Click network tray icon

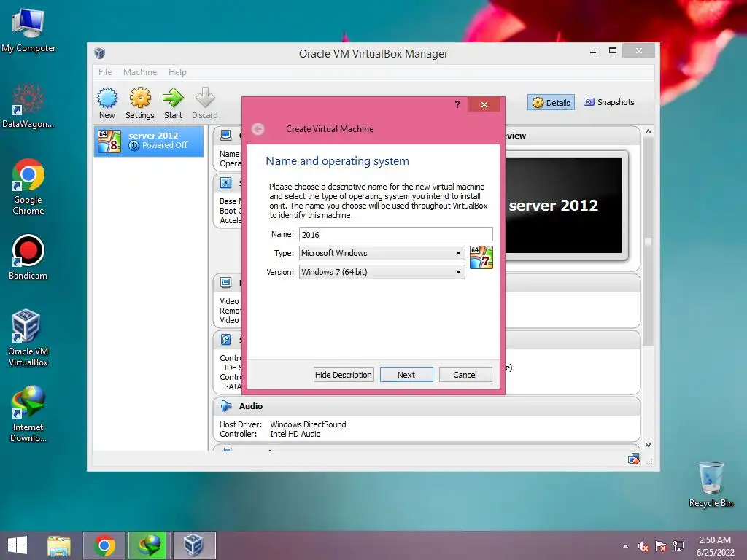point(678,546)
